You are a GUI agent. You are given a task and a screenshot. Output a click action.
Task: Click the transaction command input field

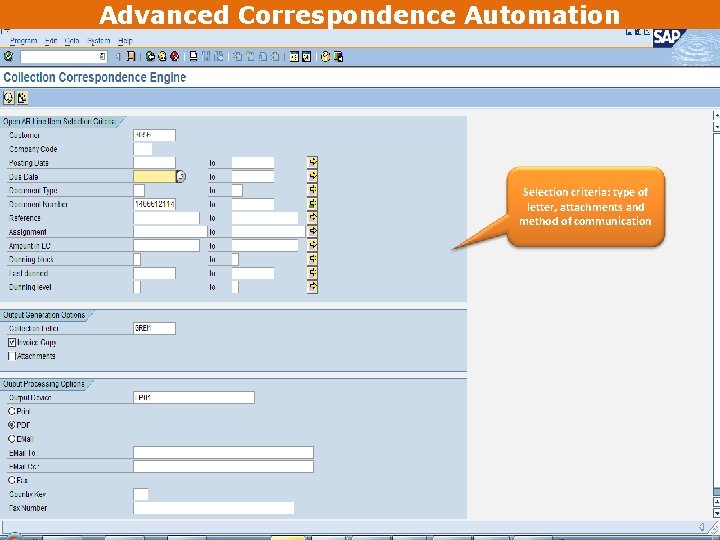63,56
